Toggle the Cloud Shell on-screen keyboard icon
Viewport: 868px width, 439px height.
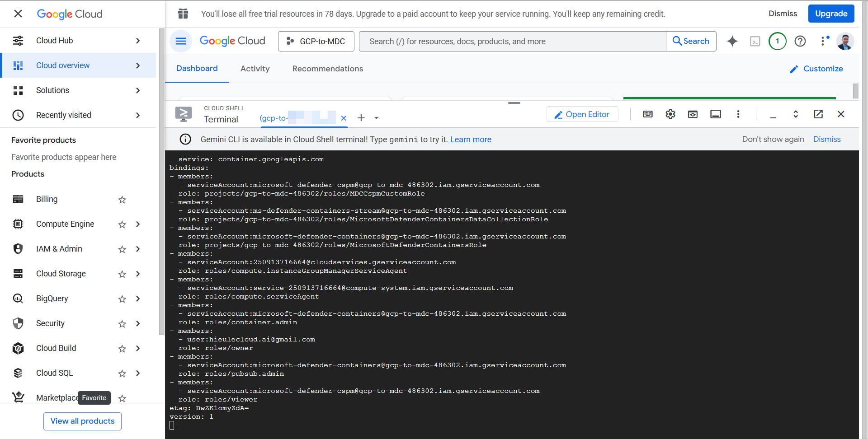[647, 114]
